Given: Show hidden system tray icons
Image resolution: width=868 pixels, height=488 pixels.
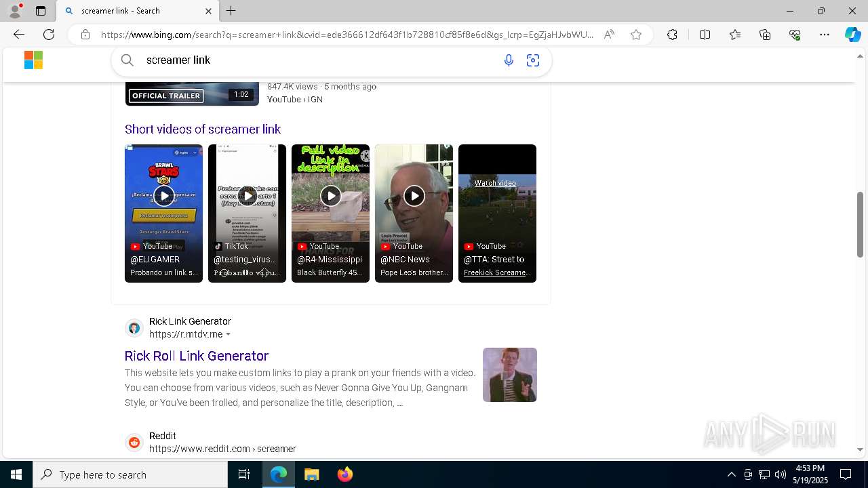Looking at the screenshot, I should point(731,474).
